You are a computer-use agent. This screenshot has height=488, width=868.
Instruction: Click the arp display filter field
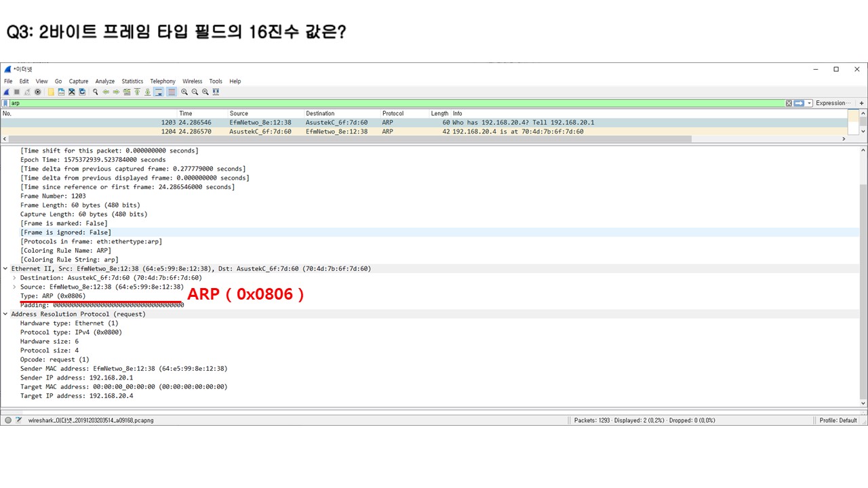[x=397, y=103]
